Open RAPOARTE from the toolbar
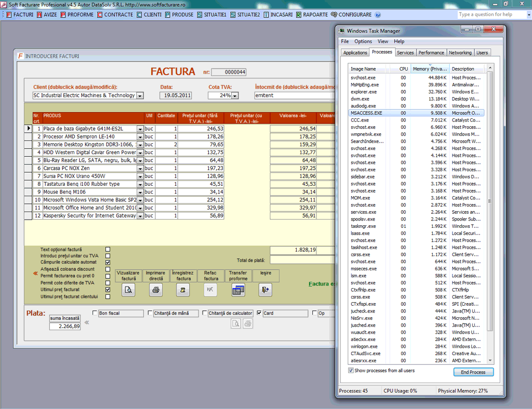This screenshot has width=532, height=409. [312, 15]
